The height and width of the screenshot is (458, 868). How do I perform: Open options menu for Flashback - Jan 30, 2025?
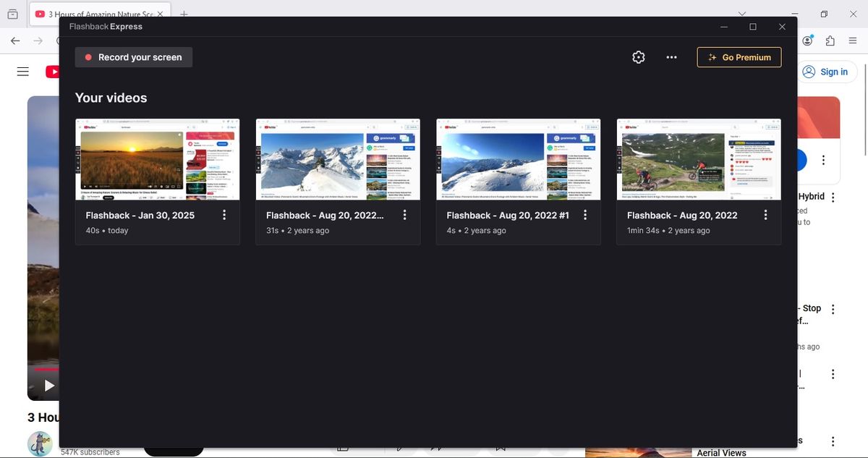pos(224,214)
